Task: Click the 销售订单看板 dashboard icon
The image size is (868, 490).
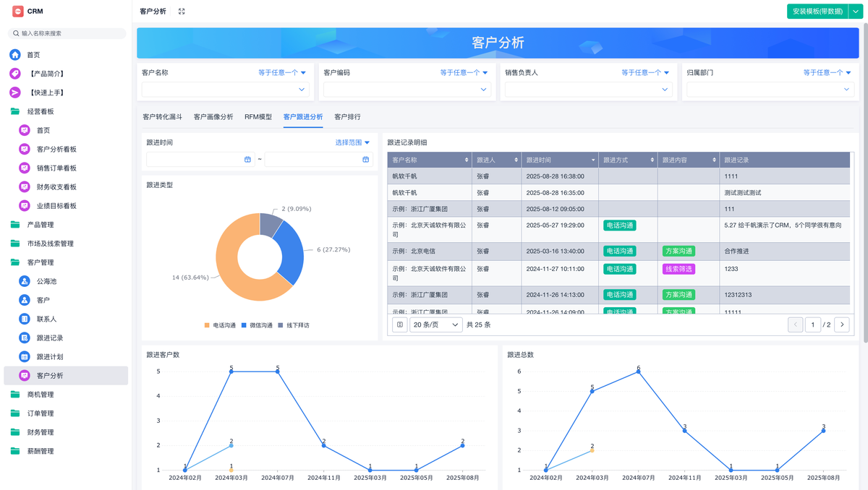Action: pyautogui.click(x=25, y=168)
